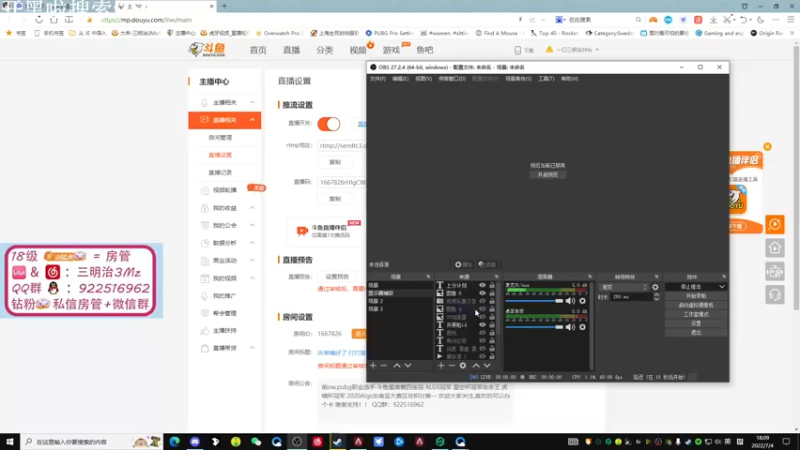Adjust 桌面音频 volume slider

[x=534, y=327]
